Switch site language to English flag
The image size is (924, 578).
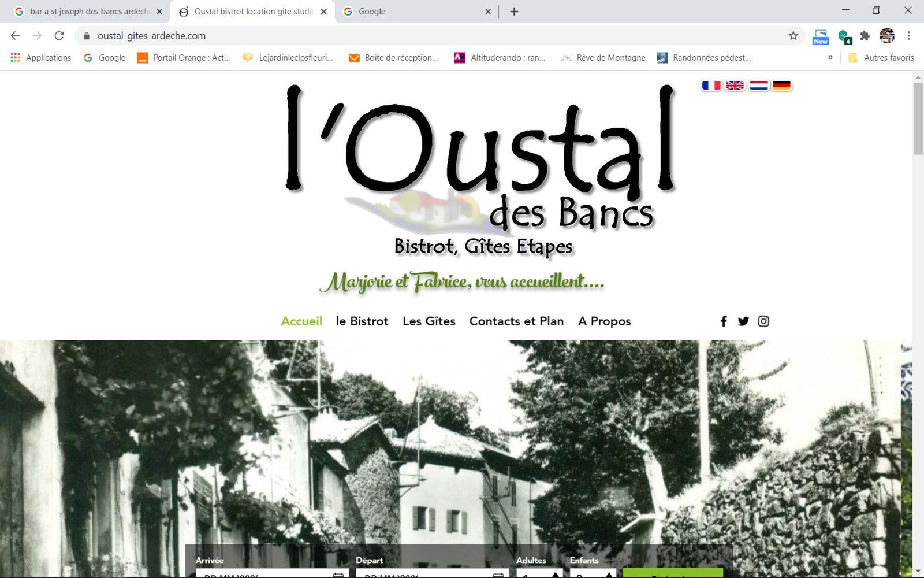click(735, 86)
